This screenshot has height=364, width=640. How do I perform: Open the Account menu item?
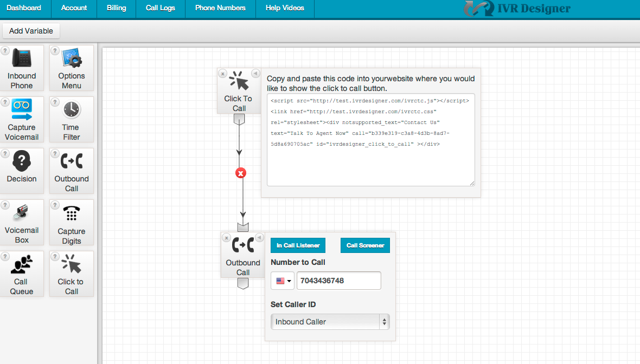click(x=74, y=8)
